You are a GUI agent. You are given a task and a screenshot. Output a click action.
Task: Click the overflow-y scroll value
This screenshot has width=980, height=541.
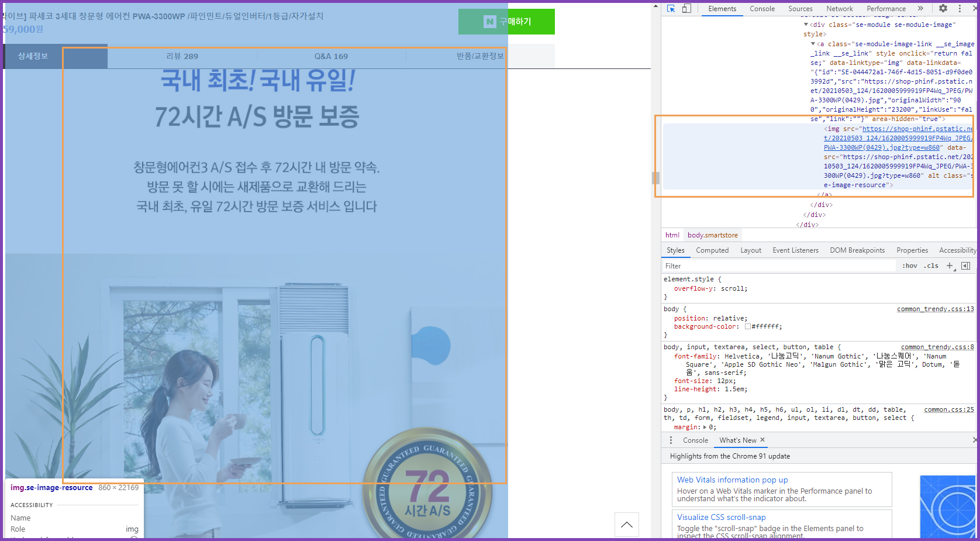pos(732,288)
